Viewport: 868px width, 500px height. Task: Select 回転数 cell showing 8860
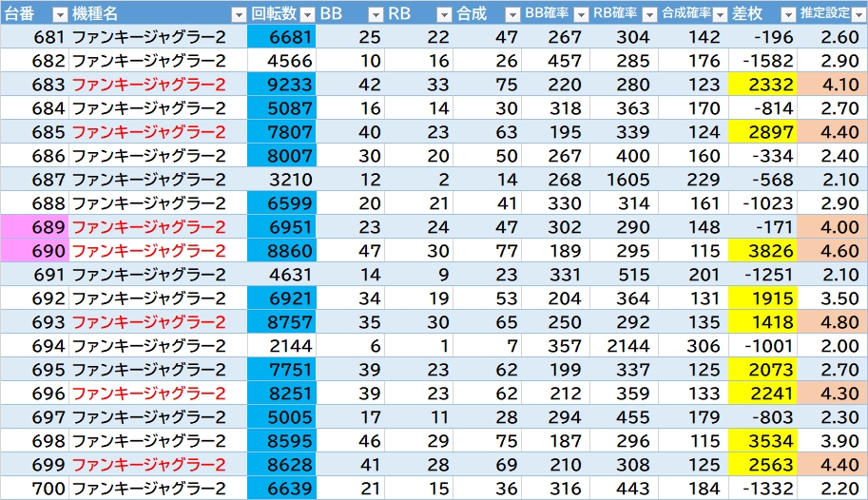coord(281,251)
